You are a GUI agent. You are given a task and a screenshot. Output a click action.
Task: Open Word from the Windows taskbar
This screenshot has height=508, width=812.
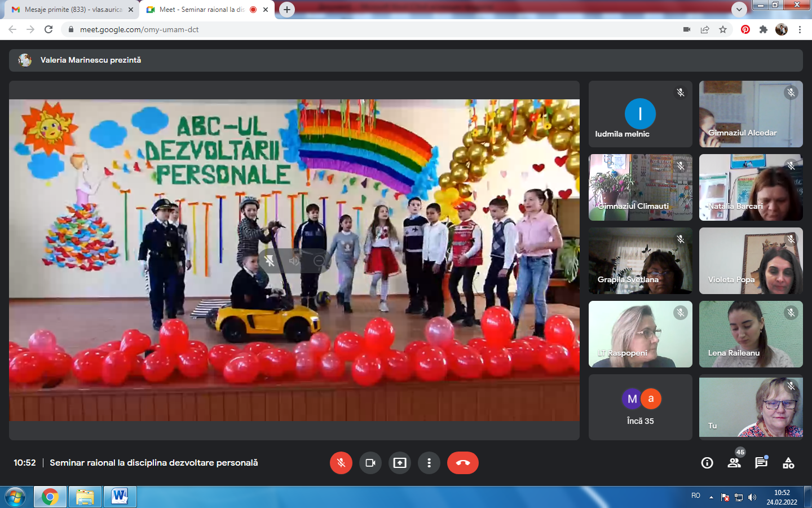tap(120, 497)
